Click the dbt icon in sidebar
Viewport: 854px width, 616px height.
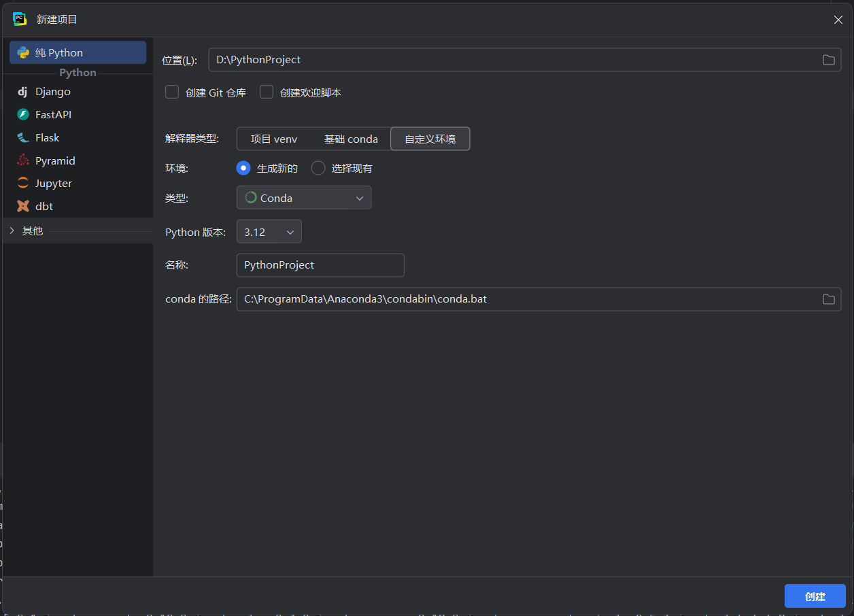click(x=23, y=206)
